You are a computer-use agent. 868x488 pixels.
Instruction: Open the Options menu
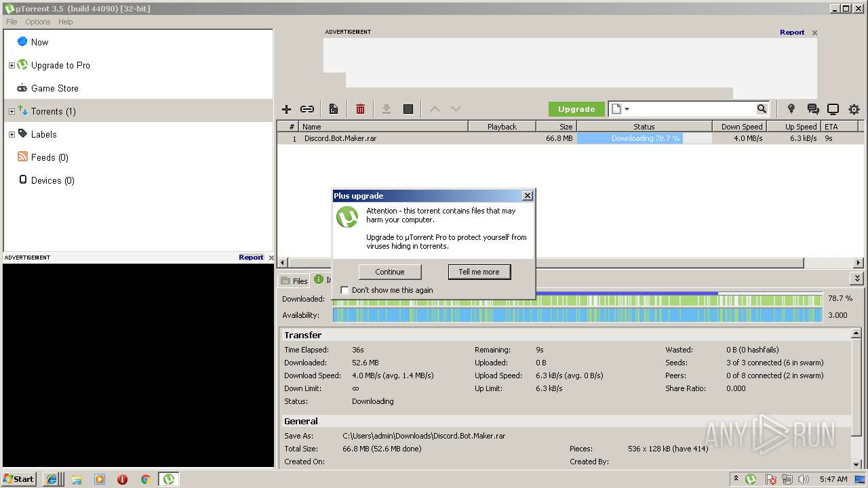point(38,22)
